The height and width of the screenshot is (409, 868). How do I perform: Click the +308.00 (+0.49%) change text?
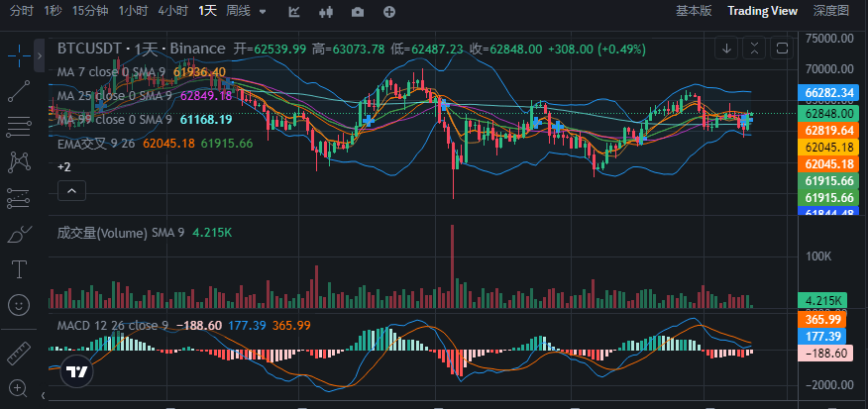pos(597,49)
